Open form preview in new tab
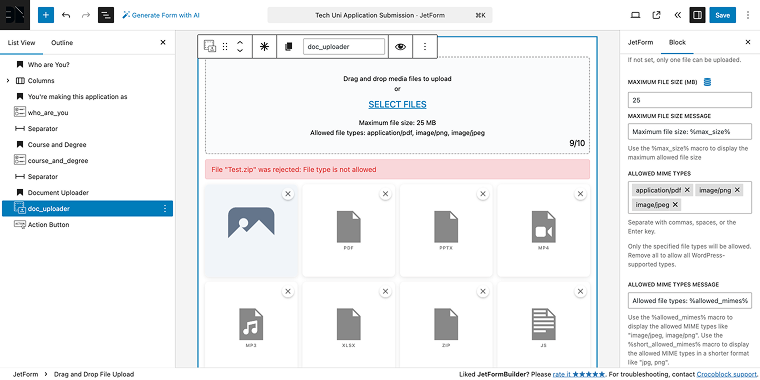This screenshot has height=380, width=760. (656, 15)
